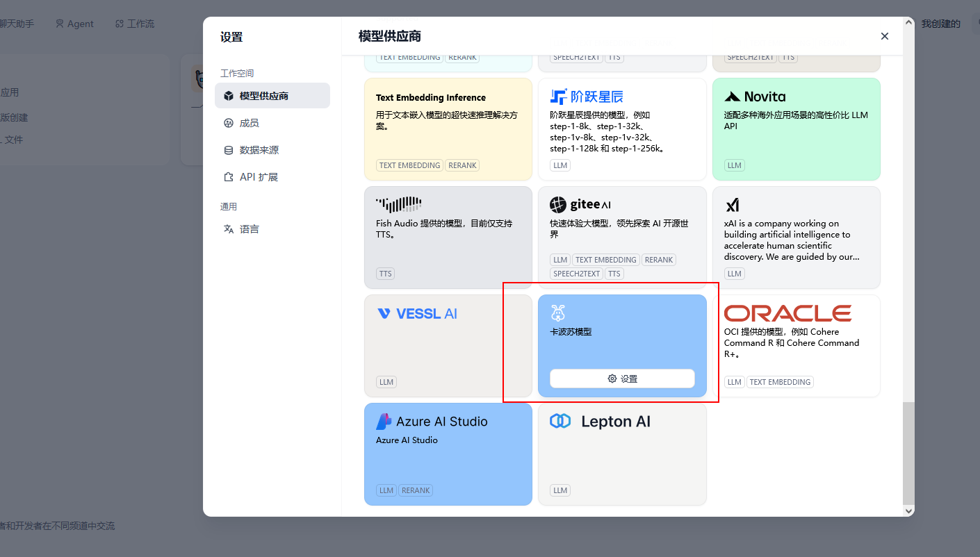Open the 语言 settings section
The width and height of the screenshot is (980, 557).
click(x=272, y=229)
